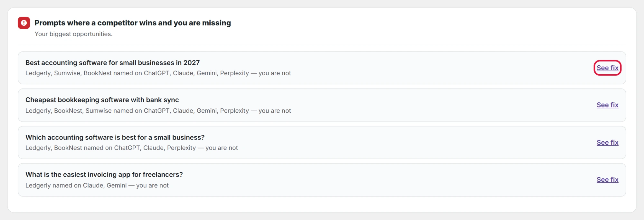Select 'Prompts where a competitor wins' heading
Viewport: 644px width, 220px height.
[x=133, y=23]
